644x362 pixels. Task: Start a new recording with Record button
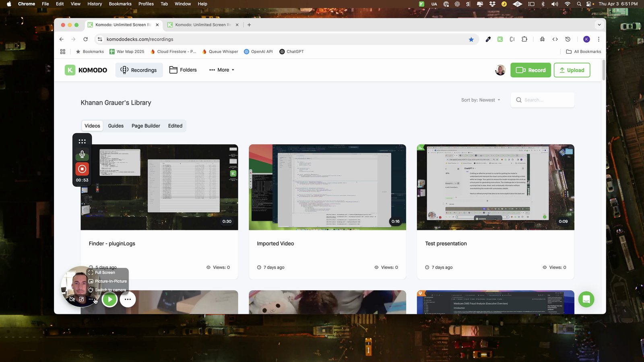point(530,70)
